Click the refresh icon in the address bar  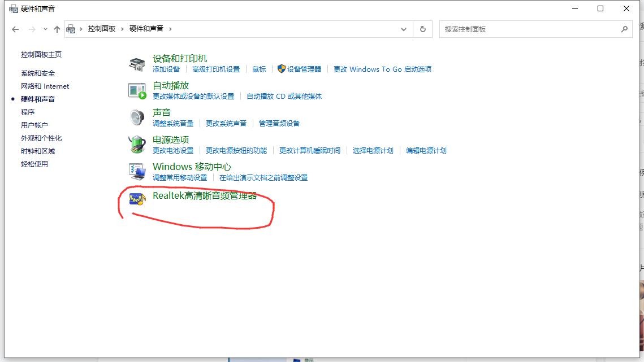coord(422,29)
